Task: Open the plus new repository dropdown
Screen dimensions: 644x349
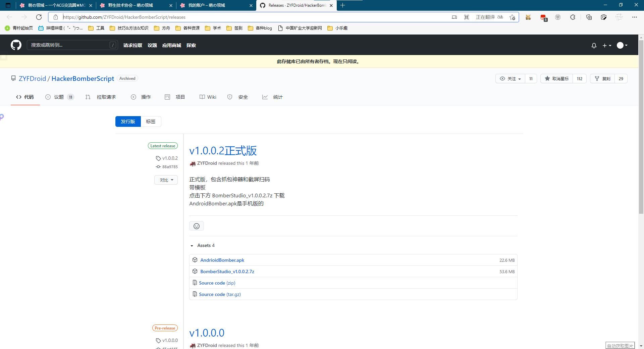Action: (x=606, y=45)
